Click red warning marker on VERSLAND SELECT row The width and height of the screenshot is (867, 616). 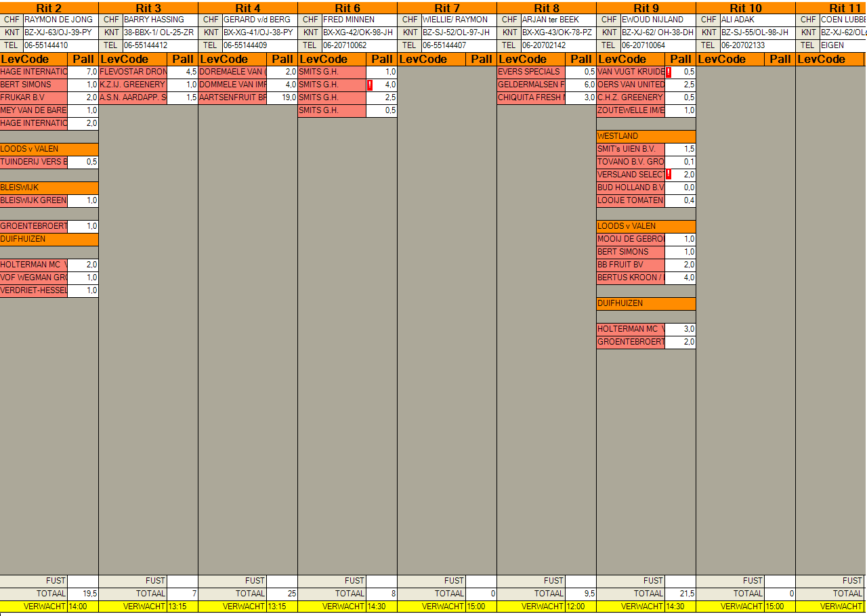pos(669,175)
